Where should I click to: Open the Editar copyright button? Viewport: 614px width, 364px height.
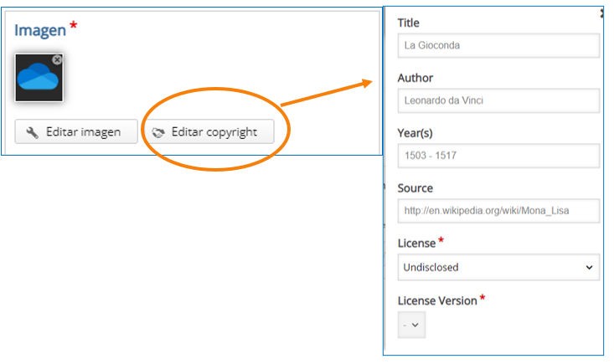tap(209, 131)
